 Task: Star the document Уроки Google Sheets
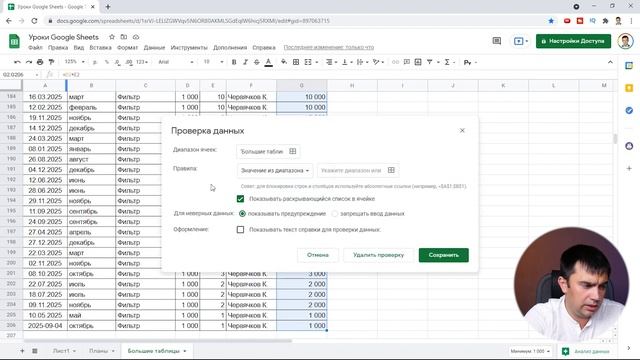click(112, 37)
